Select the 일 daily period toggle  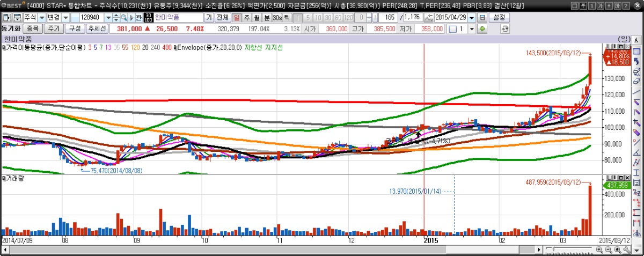tap(237, 17)
